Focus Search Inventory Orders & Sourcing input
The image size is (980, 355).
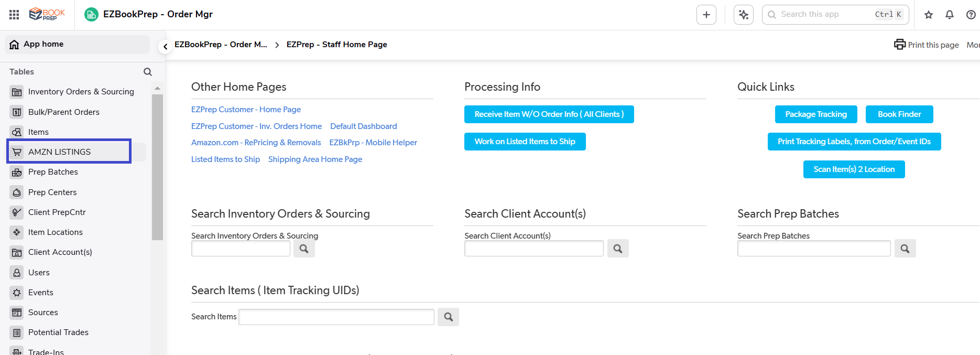(x=241, y=249)
